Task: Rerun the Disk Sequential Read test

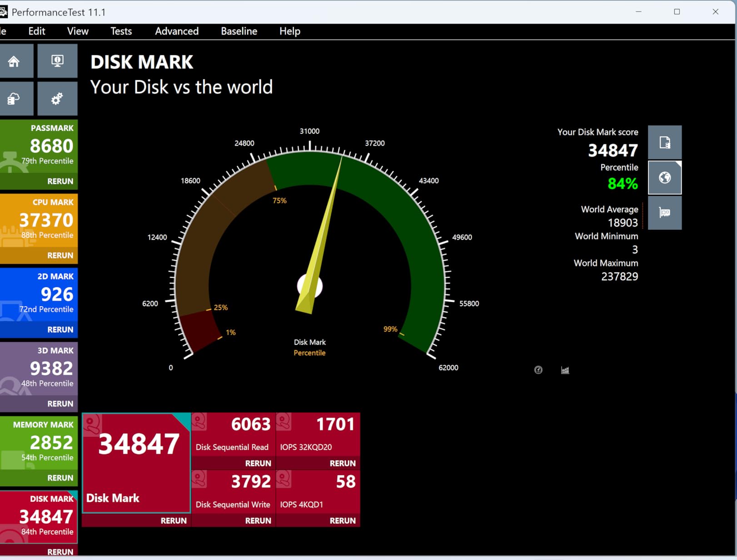Action: [258, 463]
